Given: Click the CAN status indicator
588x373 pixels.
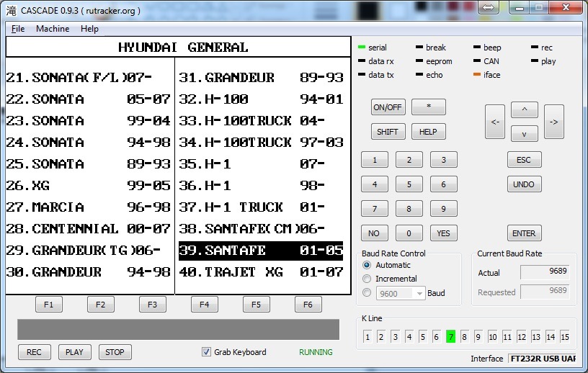Looking at the screenshot, I should point(477,60).
